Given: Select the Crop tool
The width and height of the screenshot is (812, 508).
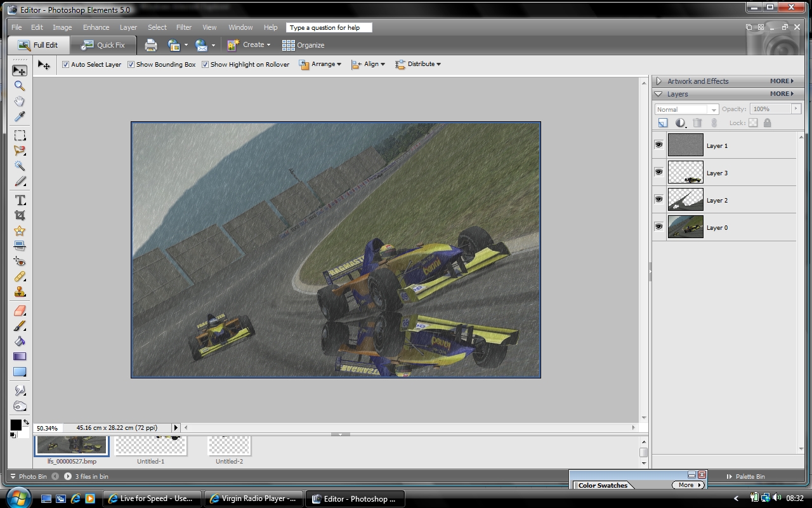Looking at the screenshot, I should click(x=20, y=216).
